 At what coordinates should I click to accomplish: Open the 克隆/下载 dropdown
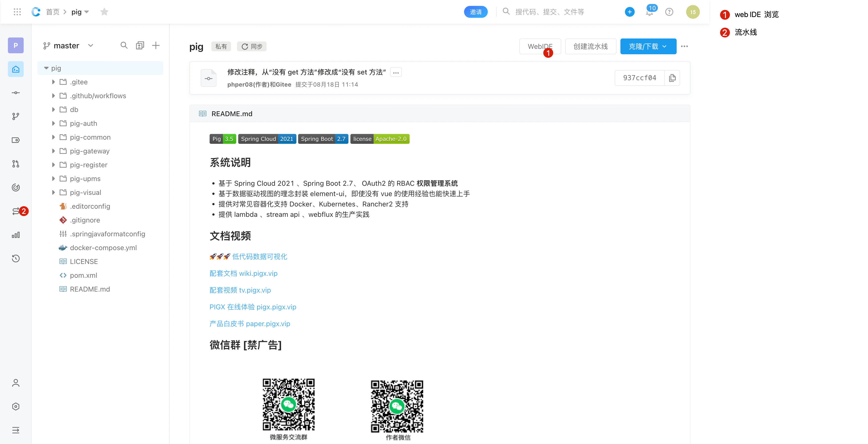coord(648,46)
